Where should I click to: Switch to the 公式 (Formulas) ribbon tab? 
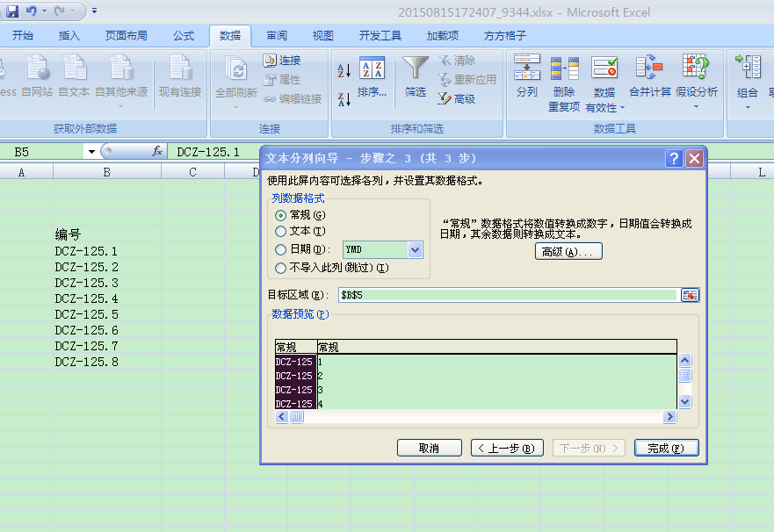184,36
